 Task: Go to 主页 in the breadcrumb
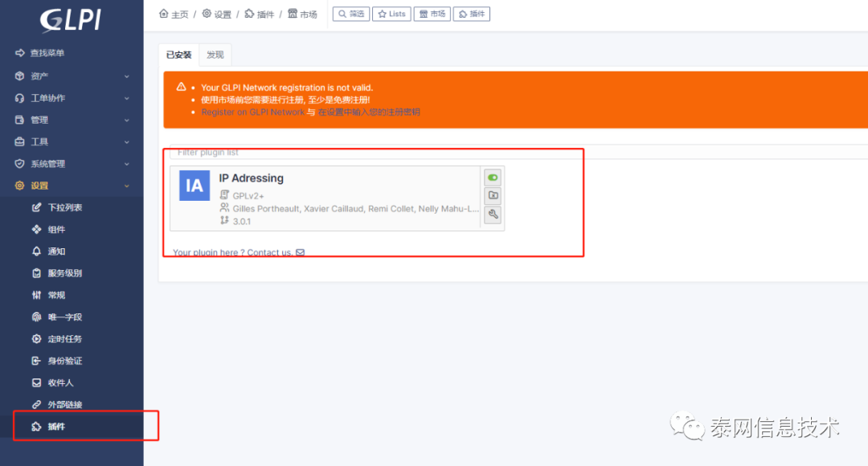click(x=174, y=14)
